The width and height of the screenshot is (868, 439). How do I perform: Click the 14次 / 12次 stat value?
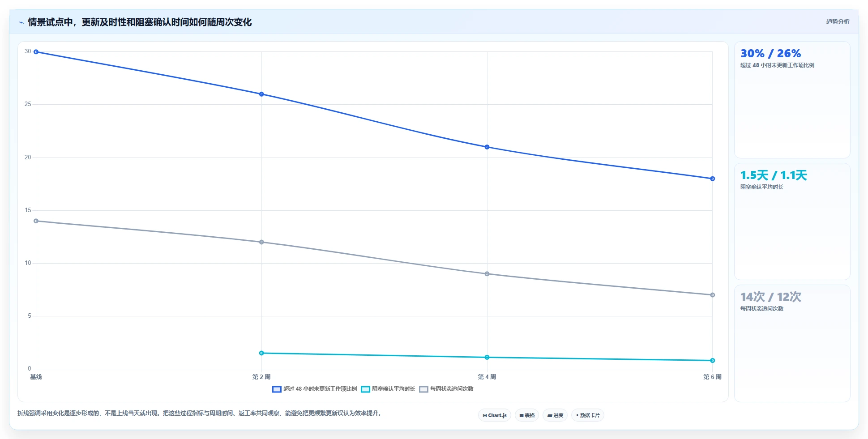[x=770, y=297]
